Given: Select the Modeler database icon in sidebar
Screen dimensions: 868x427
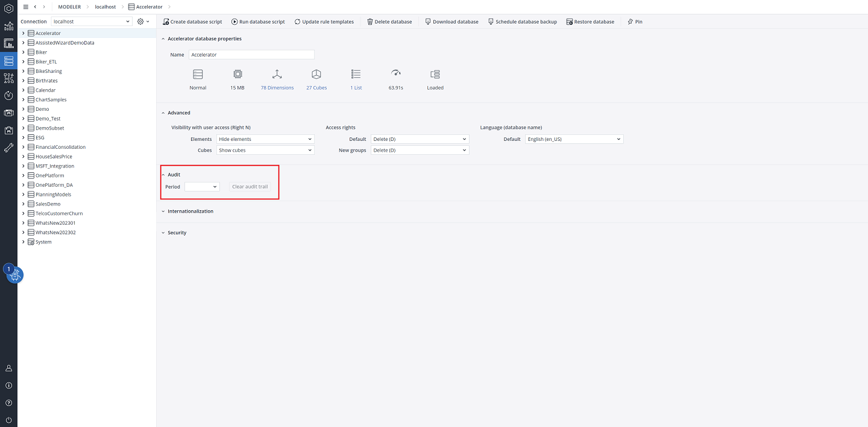Looking at the screenshot, I should (x=8, y=61).
